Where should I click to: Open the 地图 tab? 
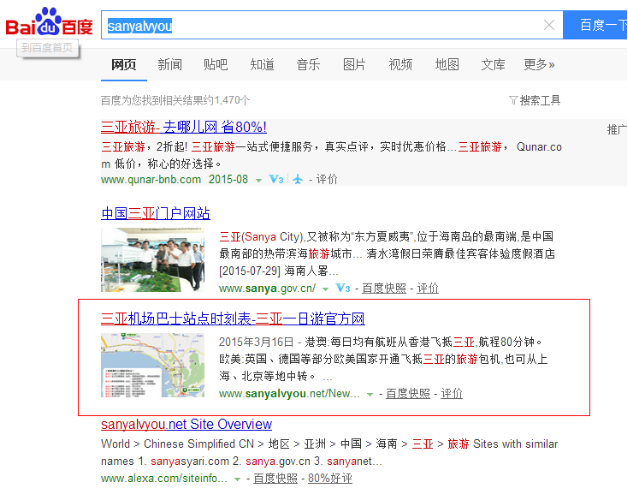click(447, 65)
